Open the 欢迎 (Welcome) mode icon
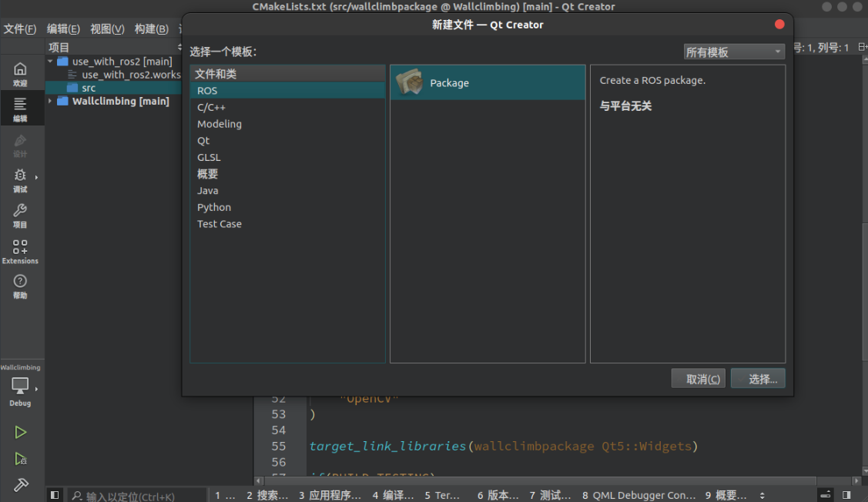 pyautogui.click(x=22, y=72)
